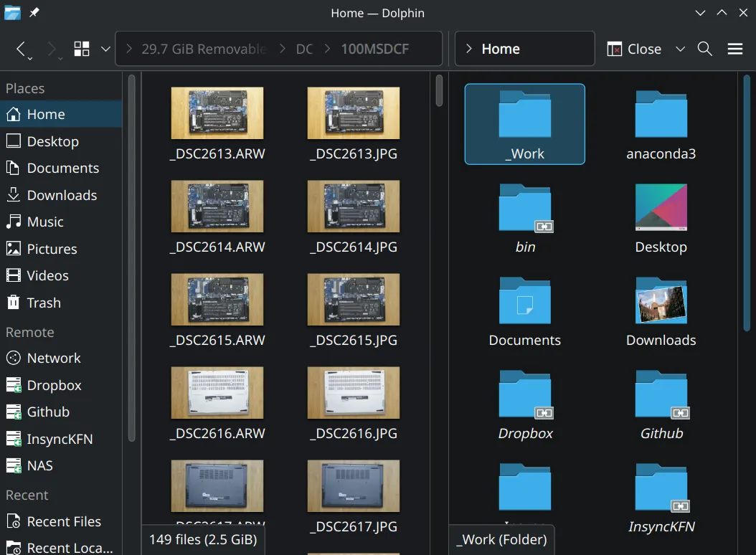Screen dimensions: 756x555
Task: Expand chevron before 100MSDCF
Action: [327, 49]
